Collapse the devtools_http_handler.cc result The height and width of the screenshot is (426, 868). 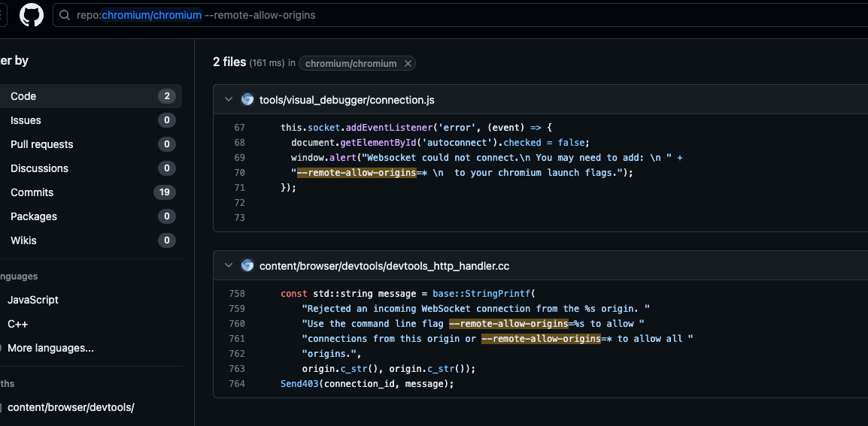tap(228, 265)
